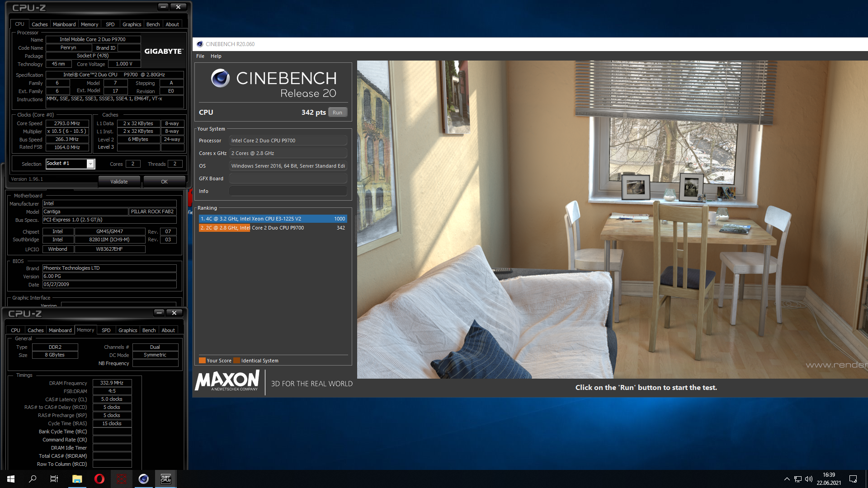
Task: Switch to CPU-Z taskbar icon
Action: click(165, 479)
